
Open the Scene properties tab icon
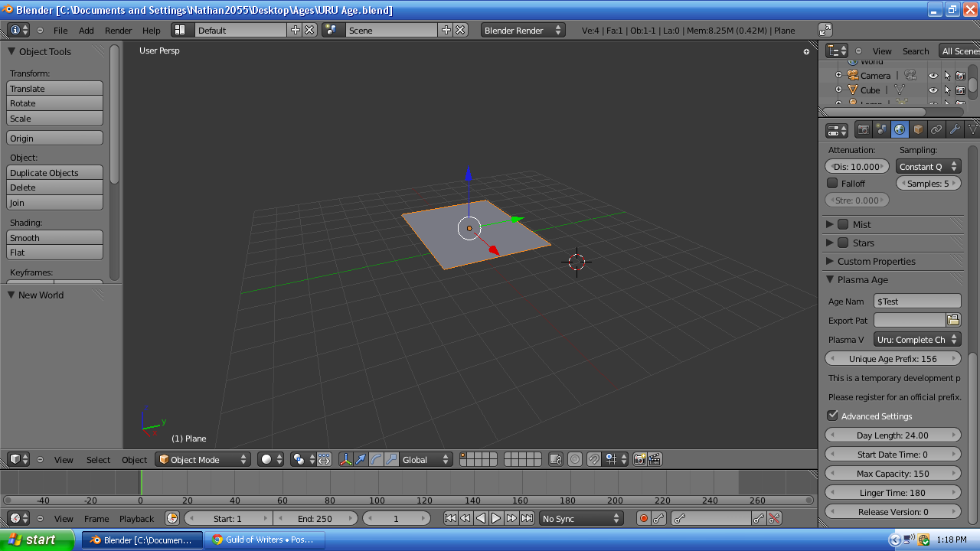click(881, 130)
